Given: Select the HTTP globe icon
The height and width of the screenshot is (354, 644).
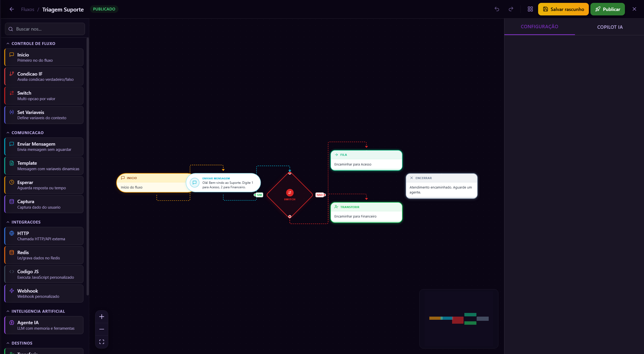Looking at the screenshot, I should click(x=12, y=233).
